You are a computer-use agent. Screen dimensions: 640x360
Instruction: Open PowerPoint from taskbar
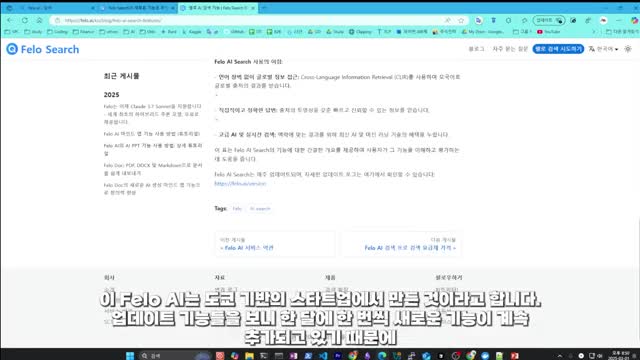click(515, 356)
